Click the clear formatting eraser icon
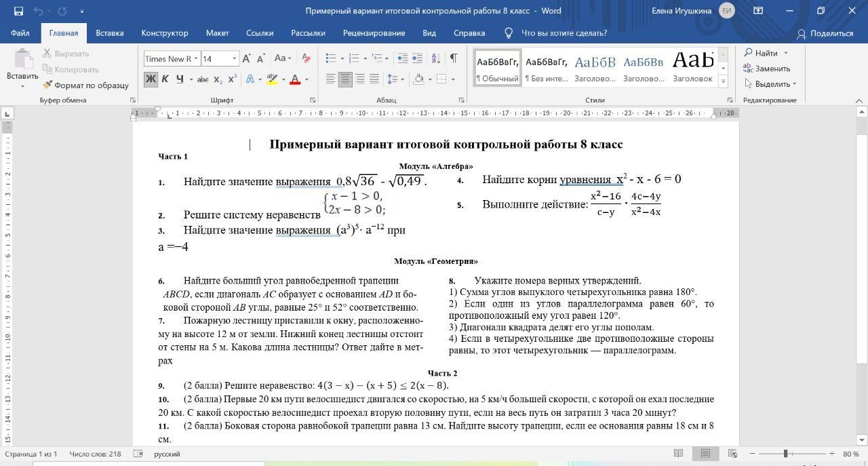 tap(306, 58)
